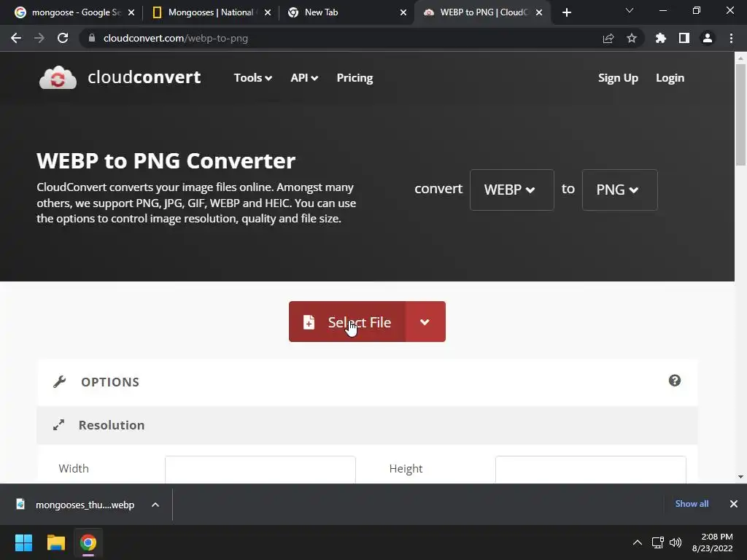The width and height of the screenshot is (747, 560).
Task: Open the clock and date in taskbar
Action: [x=712, y=542]
